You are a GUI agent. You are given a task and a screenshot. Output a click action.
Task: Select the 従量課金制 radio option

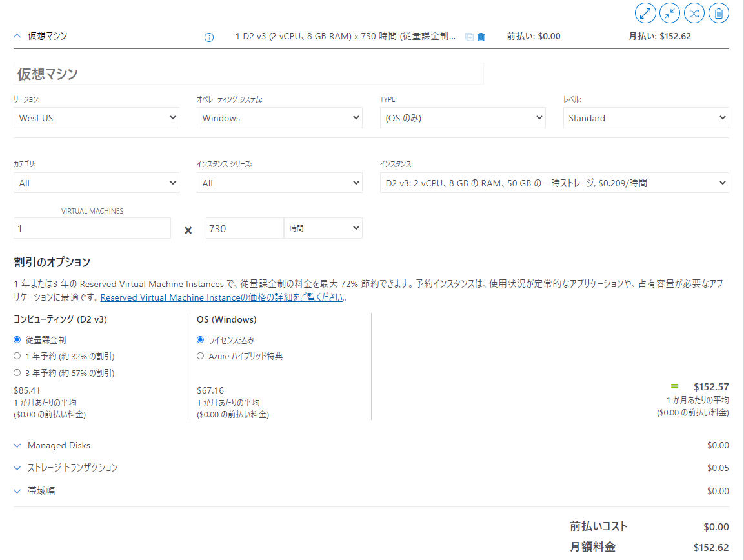(x=17, y=340)
